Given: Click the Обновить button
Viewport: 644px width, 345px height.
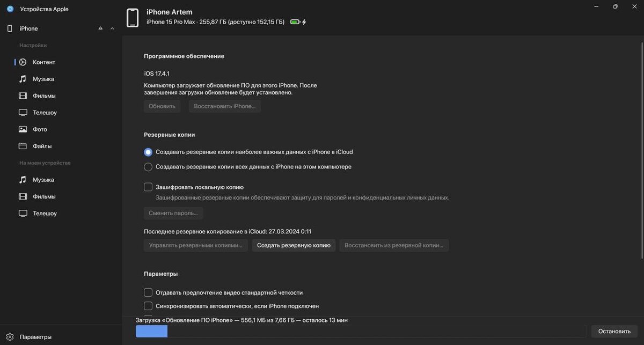Looking at the screenshot, I should pyautogui.click(x=162, y=106).
